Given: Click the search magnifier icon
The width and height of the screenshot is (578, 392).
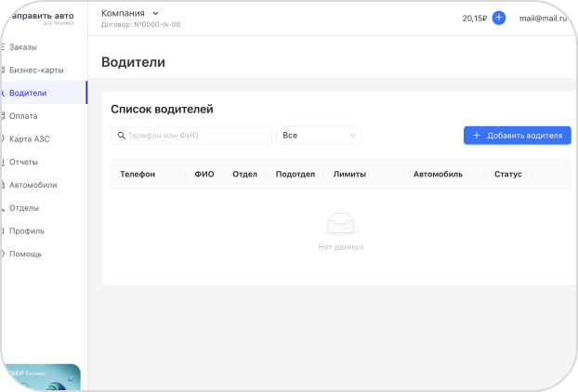Looking at the screenshot, I should click(x=121, y=136).
